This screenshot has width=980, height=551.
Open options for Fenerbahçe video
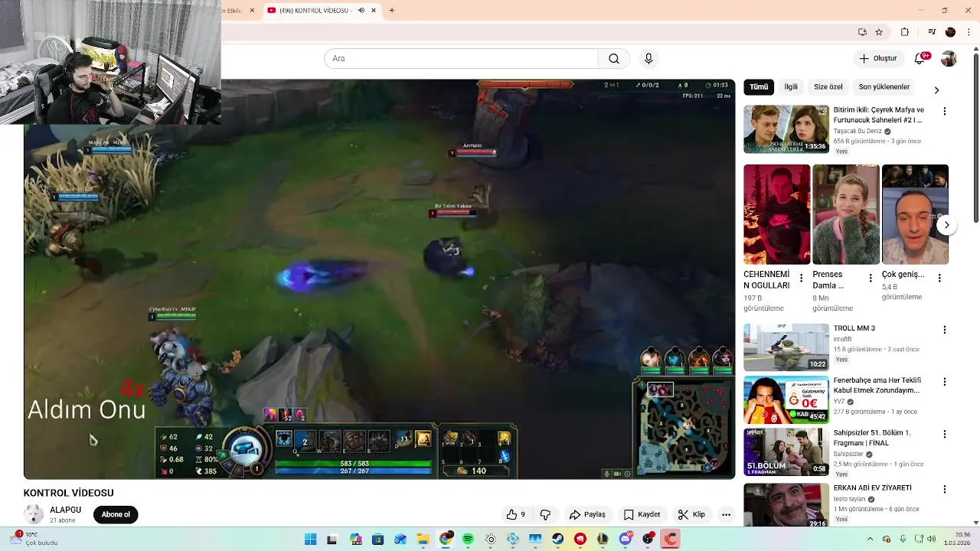(x=944, y=381)
